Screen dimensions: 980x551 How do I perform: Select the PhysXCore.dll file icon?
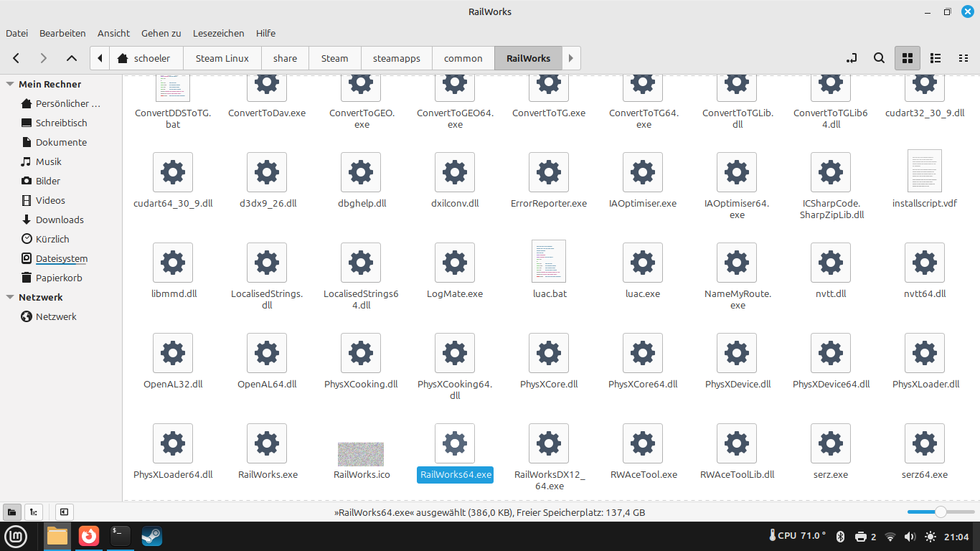point(549,353)
